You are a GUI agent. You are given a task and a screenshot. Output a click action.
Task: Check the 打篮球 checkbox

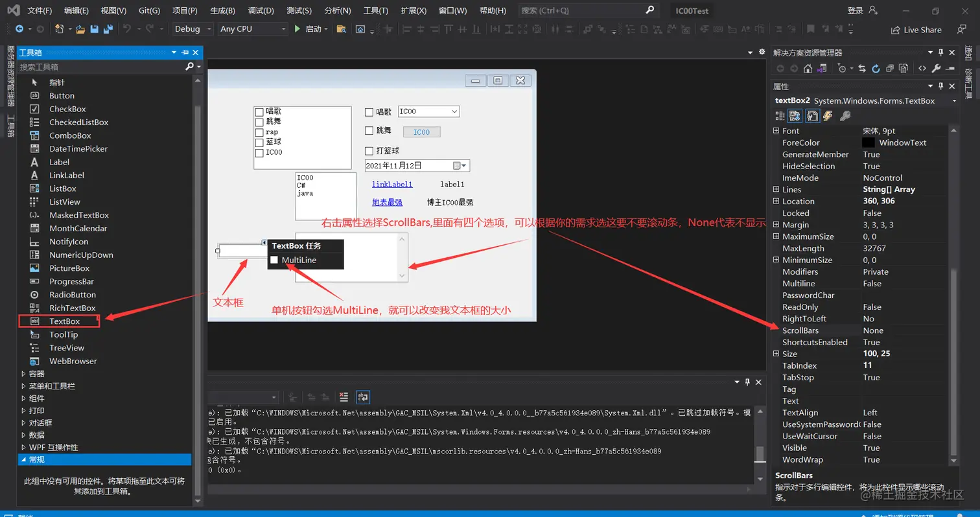(x=369, y=151)
